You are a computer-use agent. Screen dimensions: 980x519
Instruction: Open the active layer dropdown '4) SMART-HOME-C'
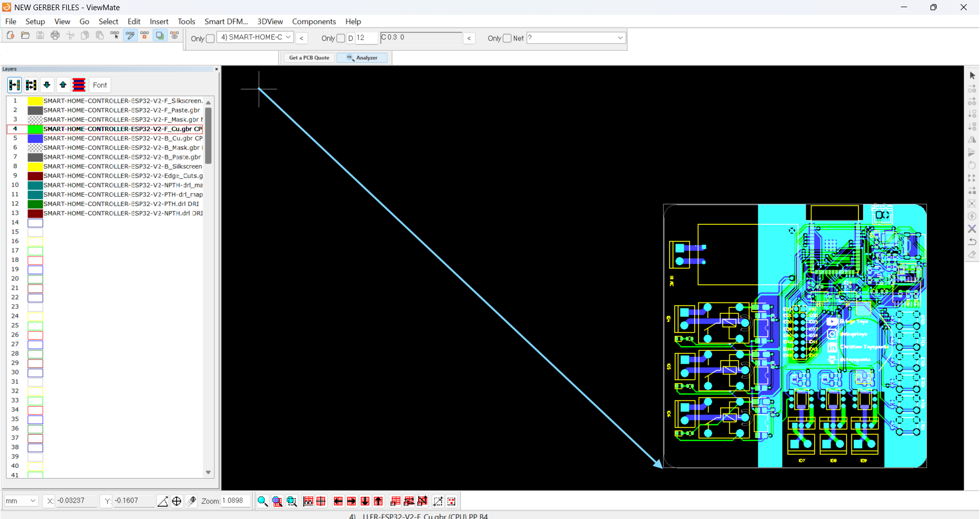[x=255, y=37]
